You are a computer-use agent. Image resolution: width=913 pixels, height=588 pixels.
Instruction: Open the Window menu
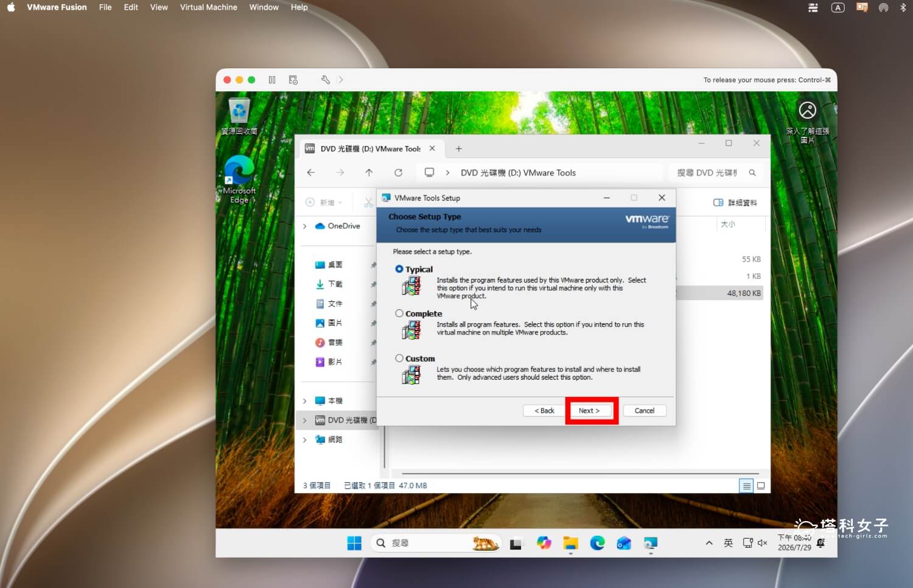click(264, 7)
